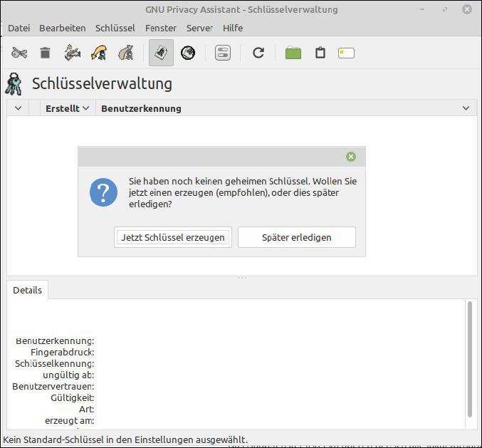Refresh the keyring with circular arrow
Screen dimensions: 482x448
click(258, 53)
